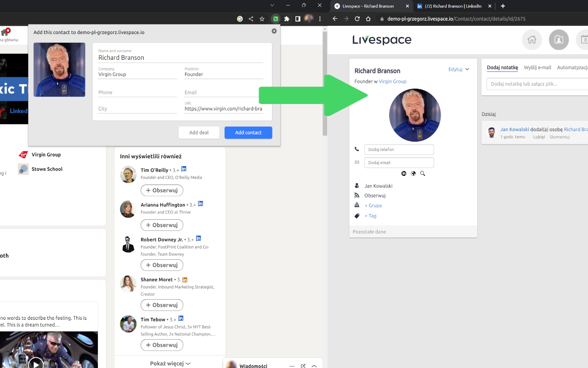Image resolution: width=588 pixels, height=368 pixels.
Task: Open the extension settings gear icon
Action: 274,31
